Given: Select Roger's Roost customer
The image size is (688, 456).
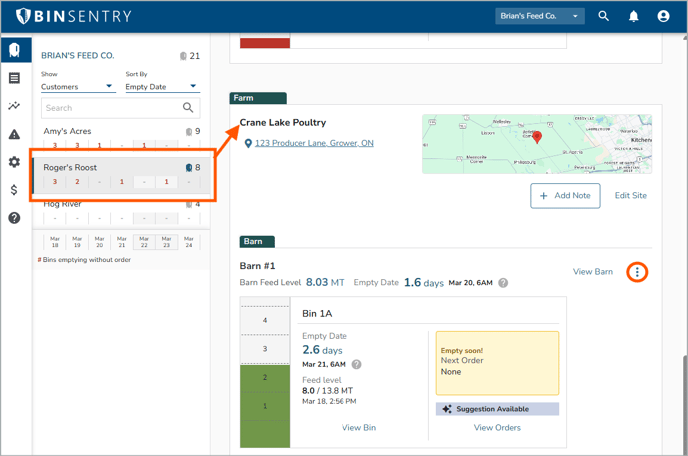Looking at the screenshot, I should pos(122,176).
